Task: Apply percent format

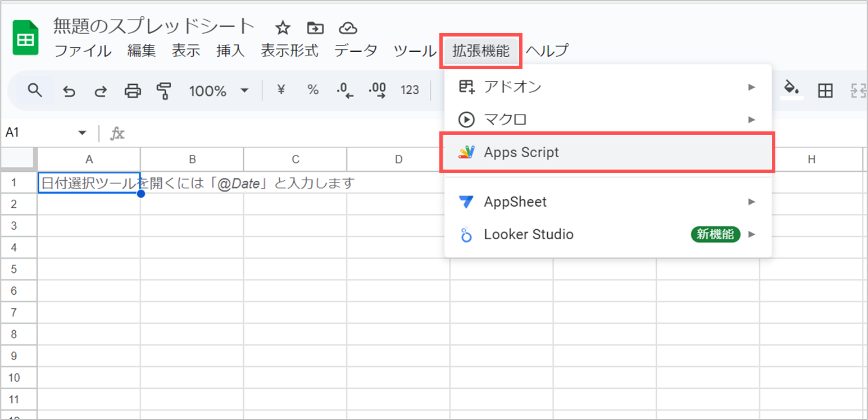Action: [x=313, y=90]
